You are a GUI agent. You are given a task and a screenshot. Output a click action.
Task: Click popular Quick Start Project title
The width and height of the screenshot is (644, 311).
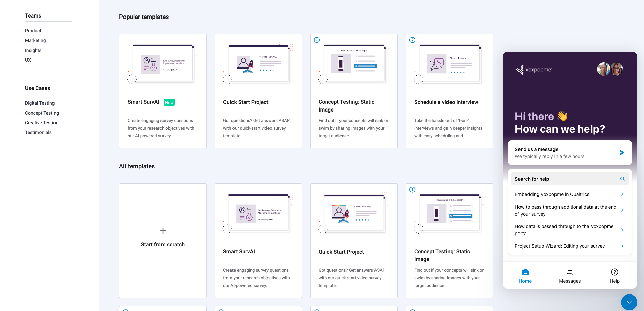pyautogui.click(x=246, y=102)
